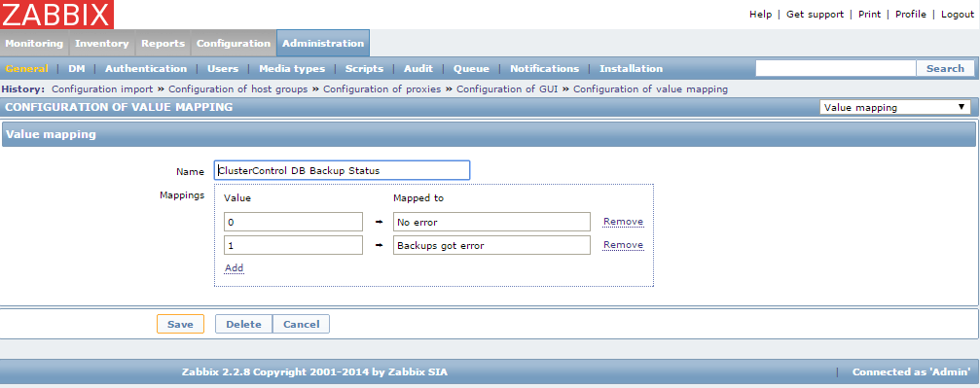
Task: Click the Delete button
Action: tap(243, 324)
